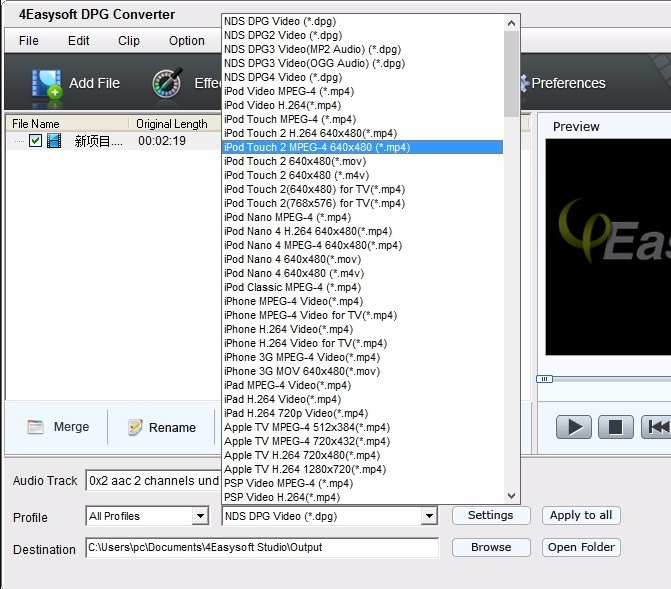
Task: Click the Merge icon
Action: (x=36, y=427)
